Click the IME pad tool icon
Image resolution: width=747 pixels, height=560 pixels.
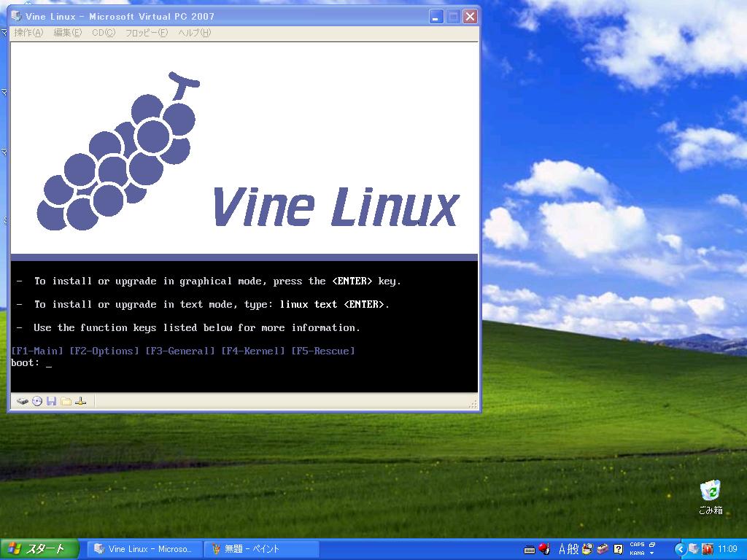pyautogui.click(x=589, y=549)
